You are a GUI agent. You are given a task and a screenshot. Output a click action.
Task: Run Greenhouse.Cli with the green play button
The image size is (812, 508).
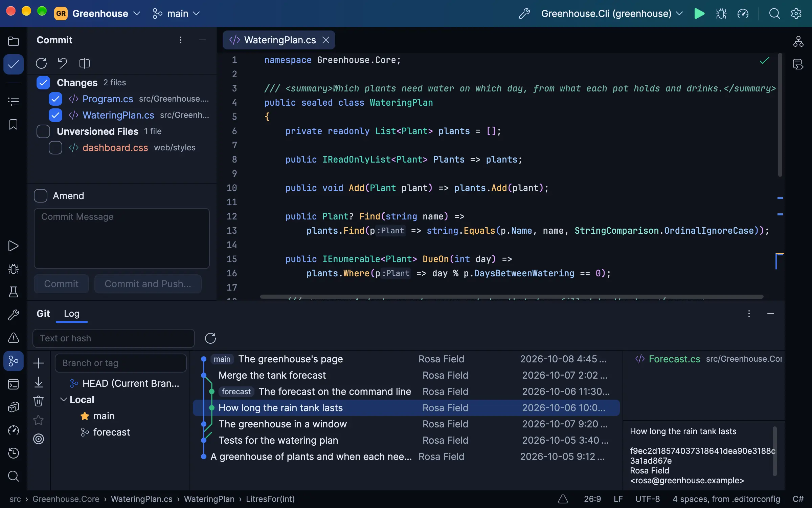pos(699,14)
